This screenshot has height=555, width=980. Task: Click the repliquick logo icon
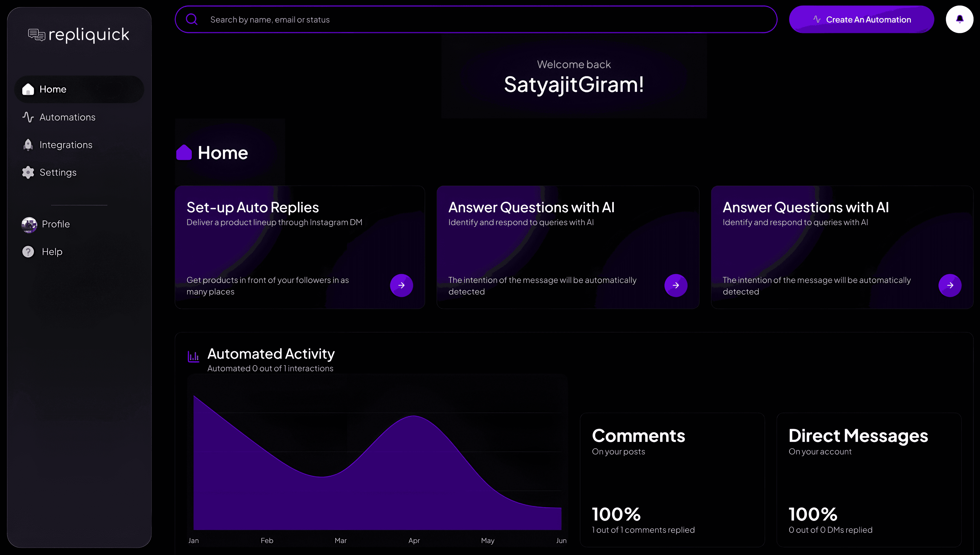36,34
